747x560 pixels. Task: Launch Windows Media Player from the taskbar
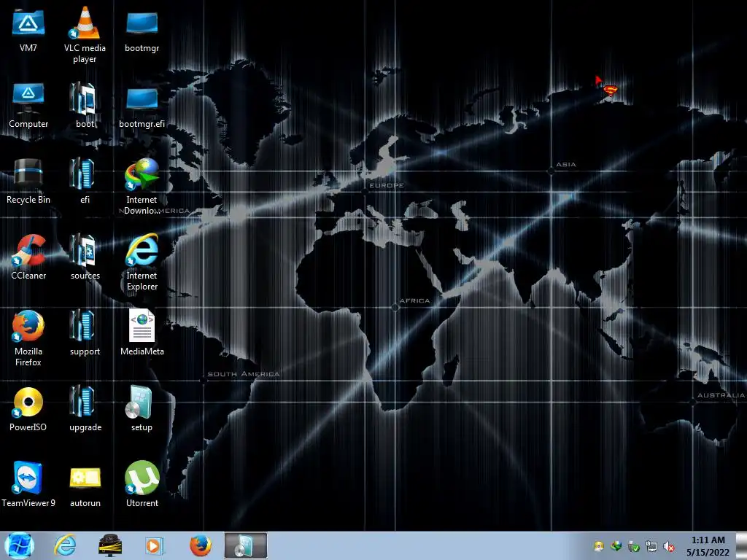pos(155,545)
